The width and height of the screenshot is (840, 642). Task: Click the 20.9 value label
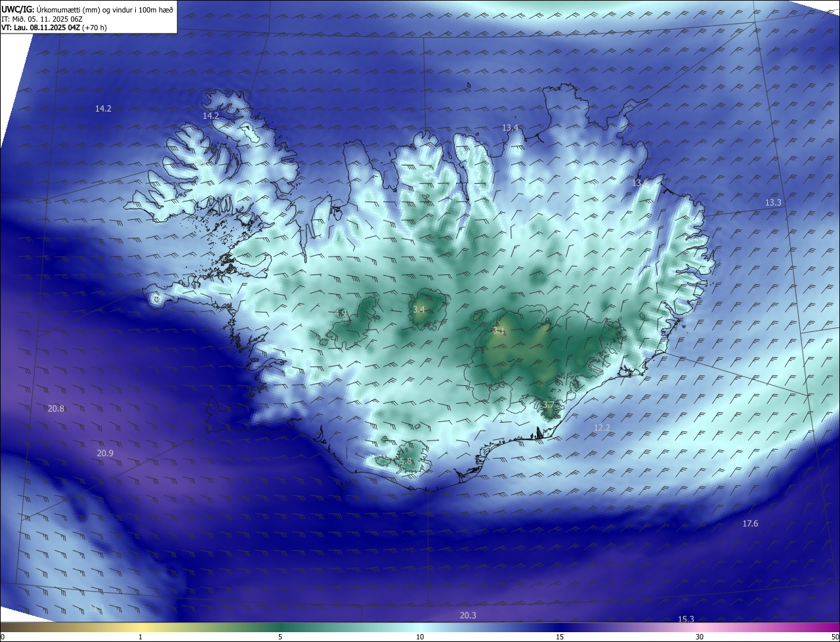click(x=105, y=454)
